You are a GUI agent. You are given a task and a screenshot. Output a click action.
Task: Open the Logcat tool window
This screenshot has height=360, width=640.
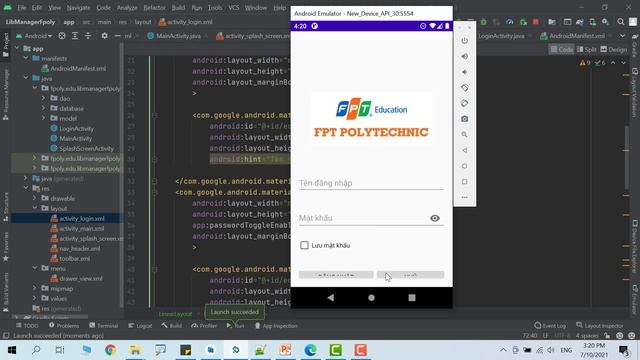(x=140, y=325)
